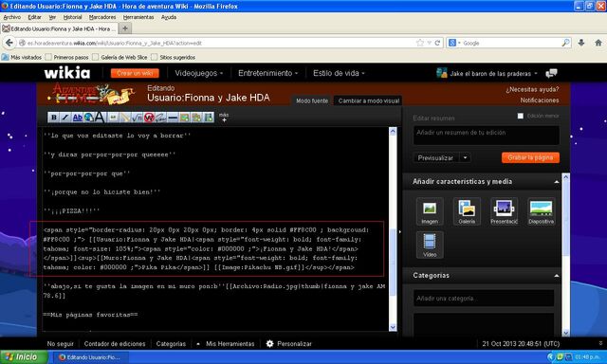Toggle Edición menor checkbox

pyautogui.click(x=521, y=116)
